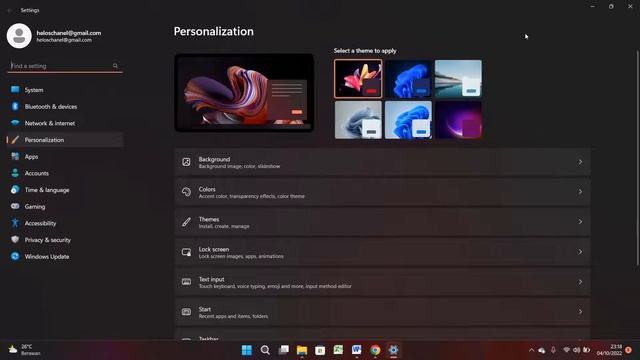Apply the purple glow theme
Screen dimensions: 640x360
coord(458,120)
